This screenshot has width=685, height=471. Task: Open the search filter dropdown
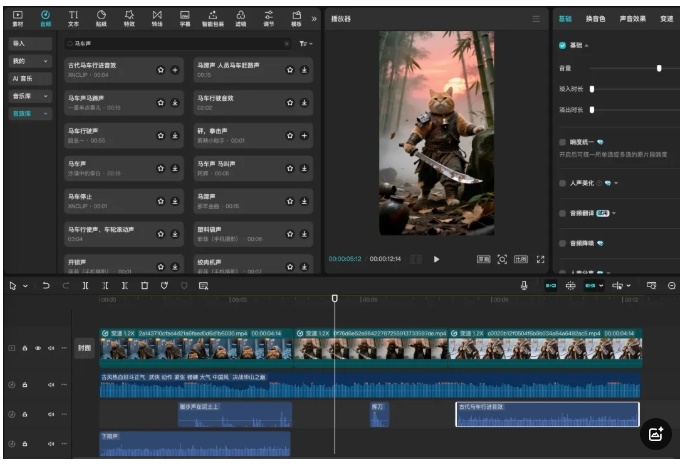pos(305,44)
